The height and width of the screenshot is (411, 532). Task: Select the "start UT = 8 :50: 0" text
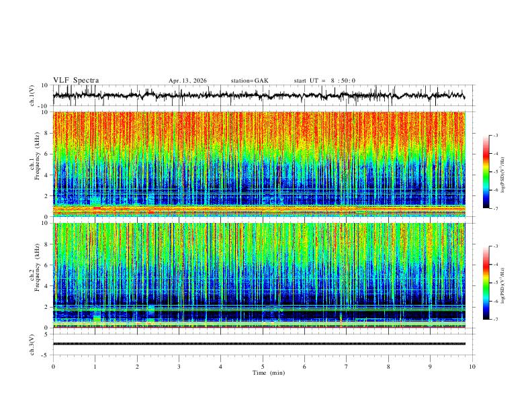[324, 81]
